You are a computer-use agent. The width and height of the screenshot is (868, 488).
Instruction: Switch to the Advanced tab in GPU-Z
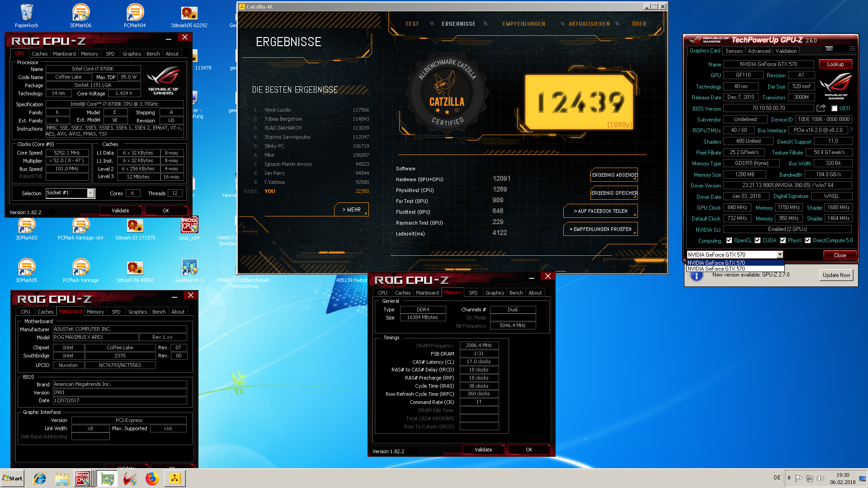click(759, 51)
